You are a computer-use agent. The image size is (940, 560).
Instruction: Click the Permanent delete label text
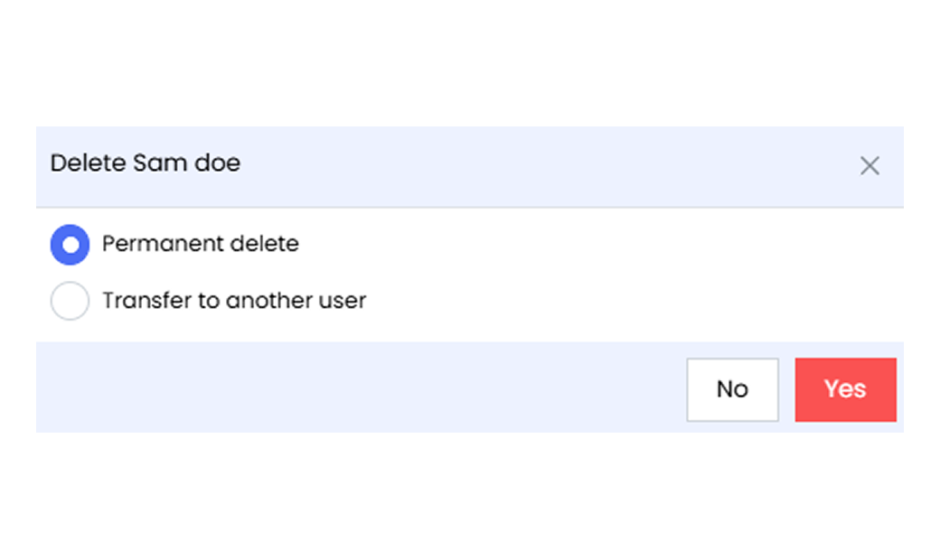tap(200, 244)
